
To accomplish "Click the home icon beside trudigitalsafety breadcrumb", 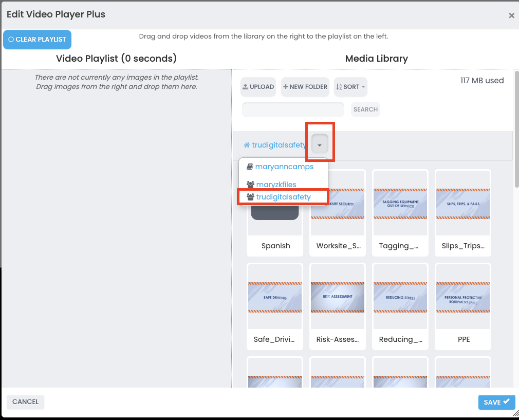I will [x=247, y=145].
